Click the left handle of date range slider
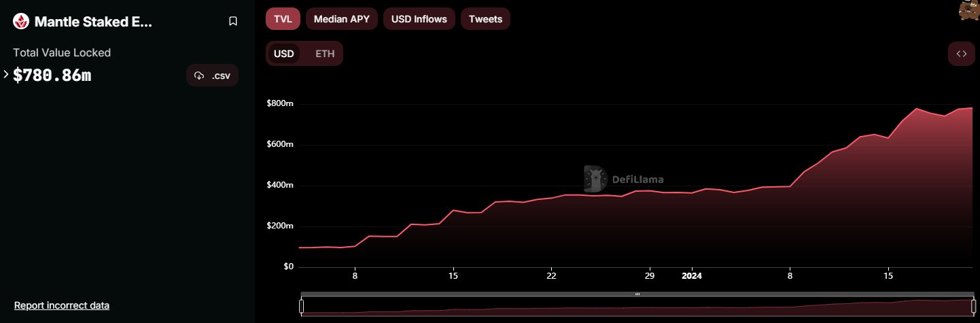The height and width of the screenshot is (323, 980). point(301,306)
